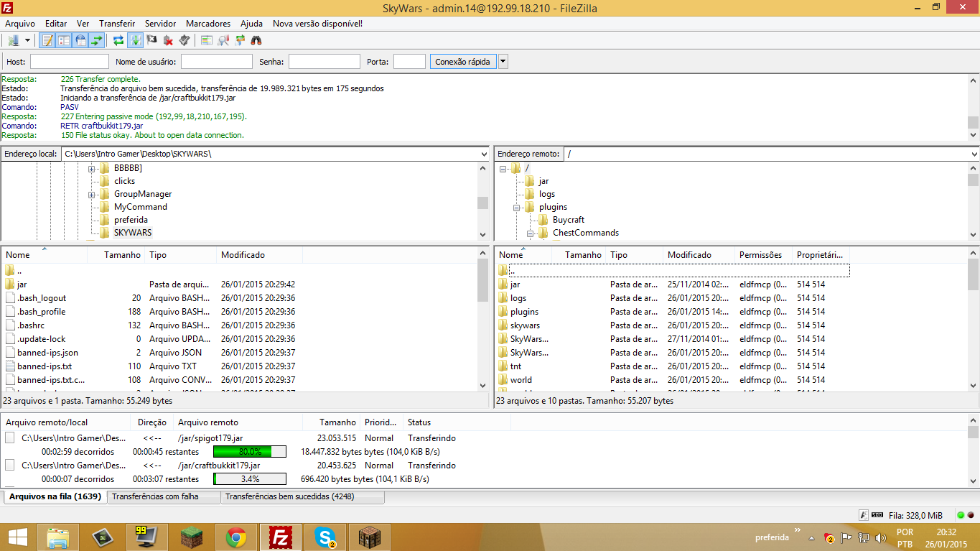Open the Endereço local path dropdown
The width and height of the screenshot is (980, 551).
(x=484, y=154)
